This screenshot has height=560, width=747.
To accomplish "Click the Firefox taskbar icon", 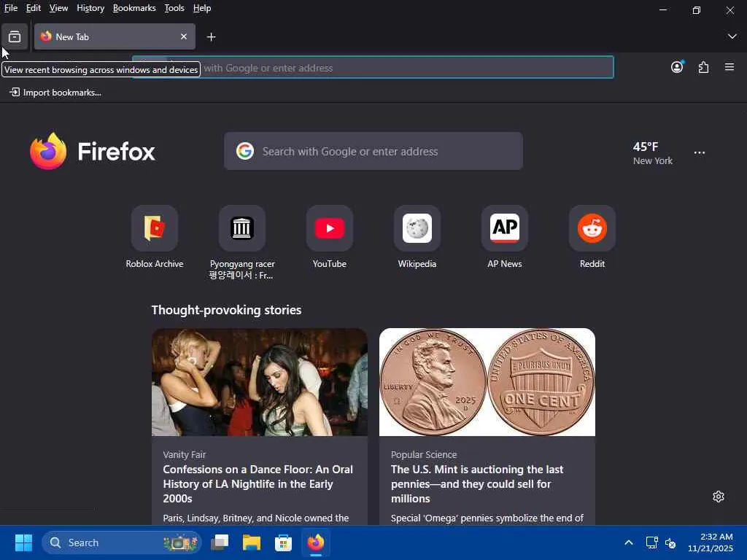I will click(315, 542).
